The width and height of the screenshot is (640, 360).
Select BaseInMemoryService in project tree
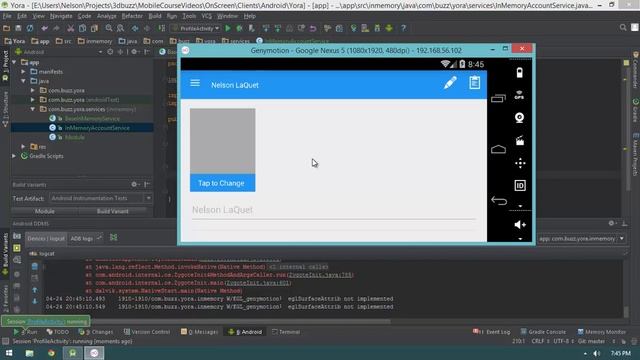92,118
